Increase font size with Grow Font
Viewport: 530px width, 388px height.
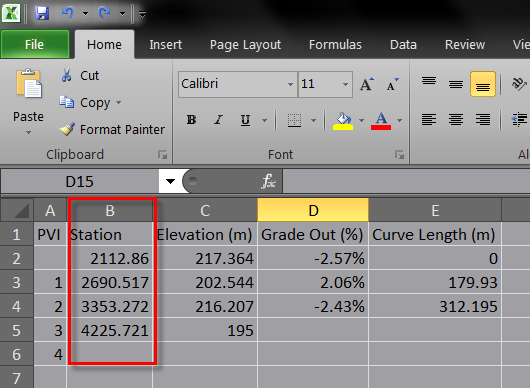[366, 84]
